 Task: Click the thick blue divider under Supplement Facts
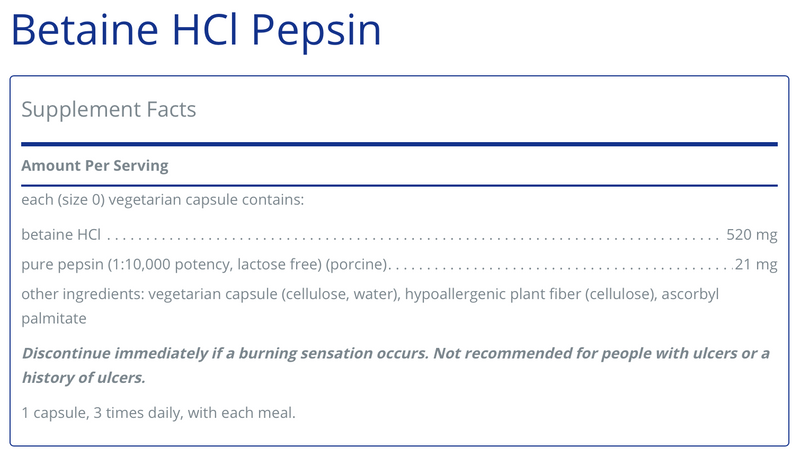[399, 144]
